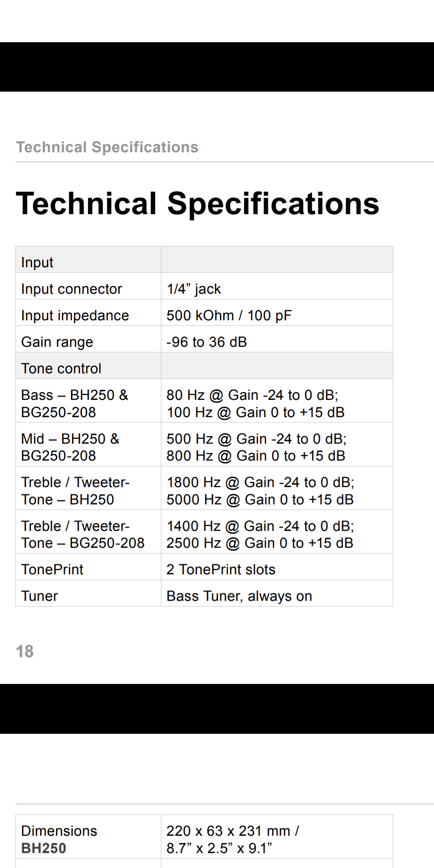Select the Input section header row
The width and height of the screenshot is (434, 868).
[x=204, y=260]
